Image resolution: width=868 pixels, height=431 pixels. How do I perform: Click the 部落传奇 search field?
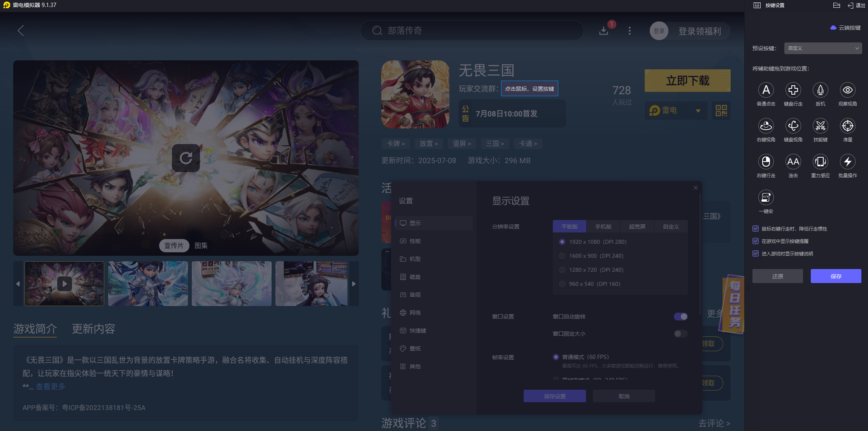472,30
